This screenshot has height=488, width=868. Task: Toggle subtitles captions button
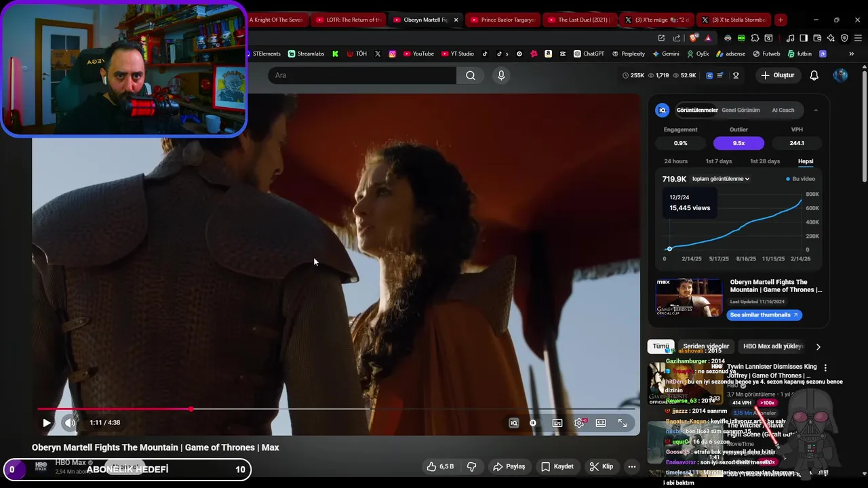pyautogui.click(x=557, y=423)
